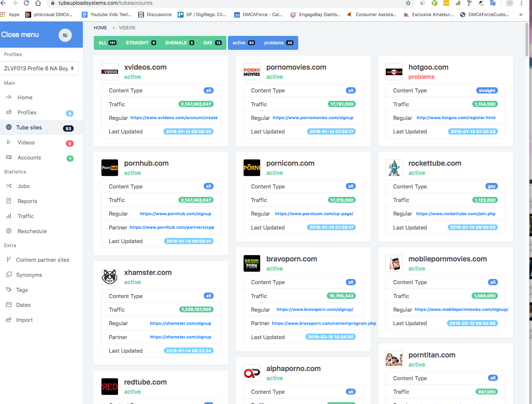
Task: Open the ZLVF013 profile dropdown
Action: [x=39, y=68]
